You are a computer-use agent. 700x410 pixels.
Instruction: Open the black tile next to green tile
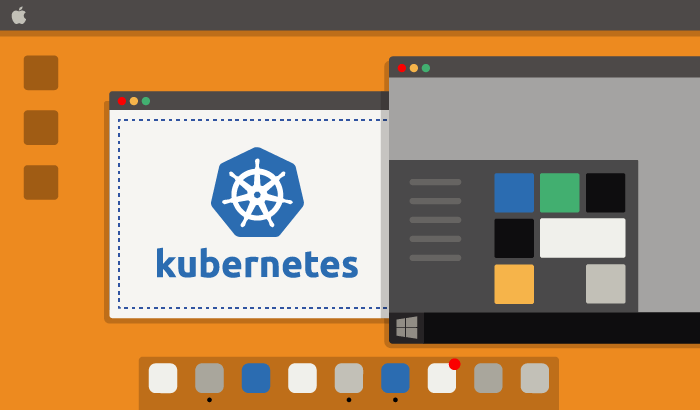tap(606, 193)
